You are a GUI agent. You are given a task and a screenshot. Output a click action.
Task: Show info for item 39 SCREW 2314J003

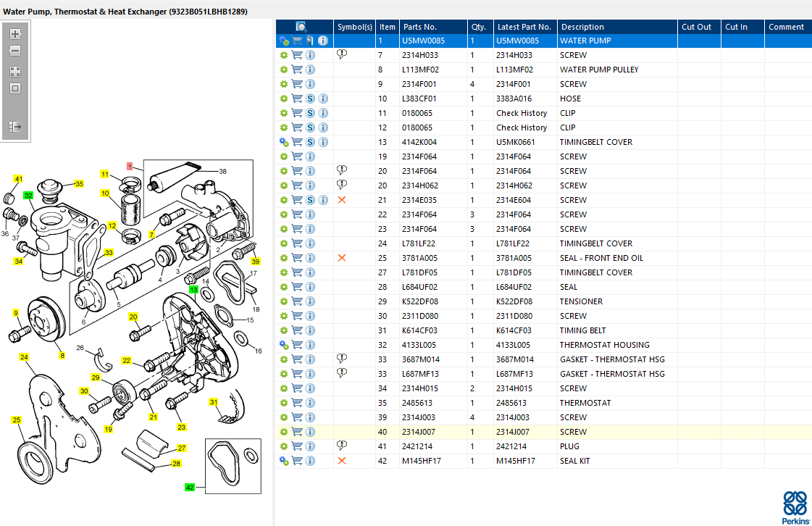(310, 418)
